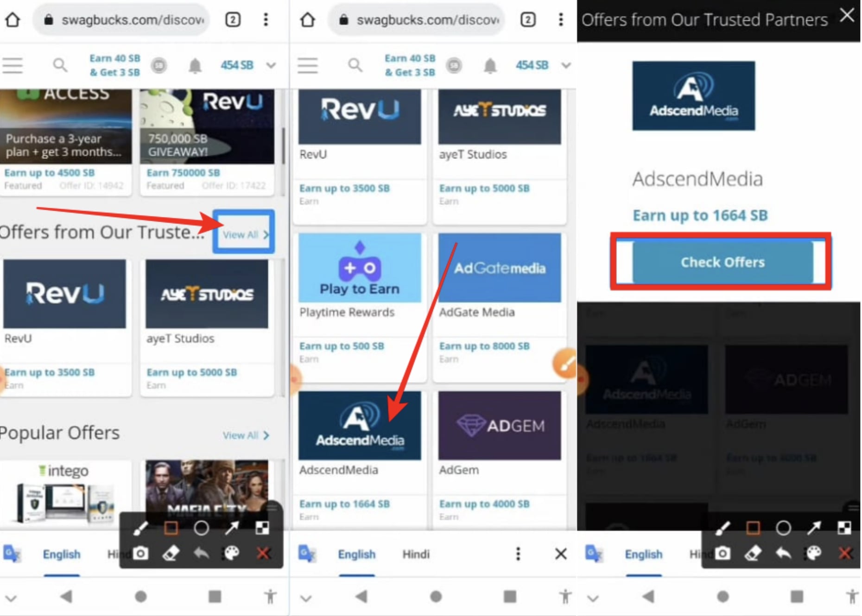This screenshot has height=616, width=862.
Task: Click the search magnifier in the first phone screen
Action: pos(60,65)
